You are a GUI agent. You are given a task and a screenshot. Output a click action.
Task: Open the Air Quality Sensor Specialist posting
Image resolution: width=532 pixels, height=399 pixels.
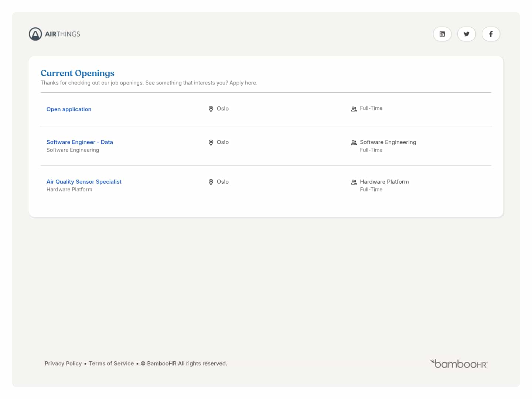click(x=84, y=182)
